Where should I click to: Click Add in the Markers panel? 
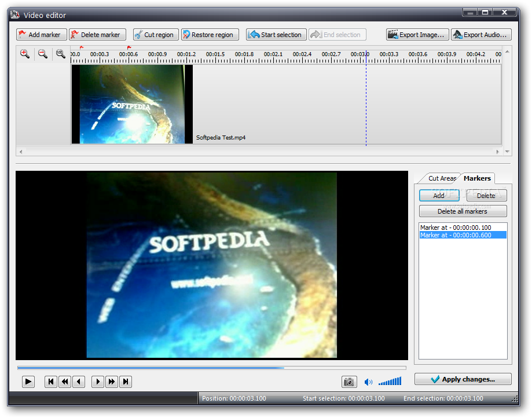point(439,196)
